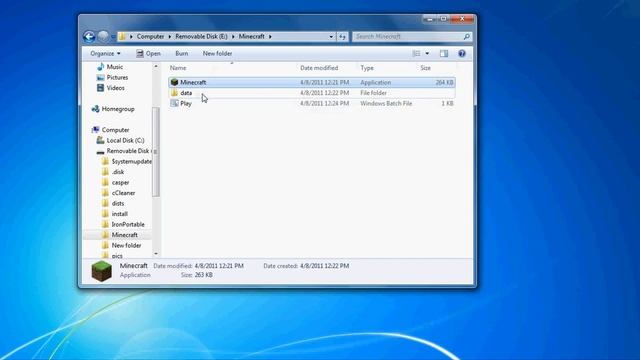Screen dimensions: 640x360
Task: Toggle the preview pane button
Action: [x=444, y=53]
